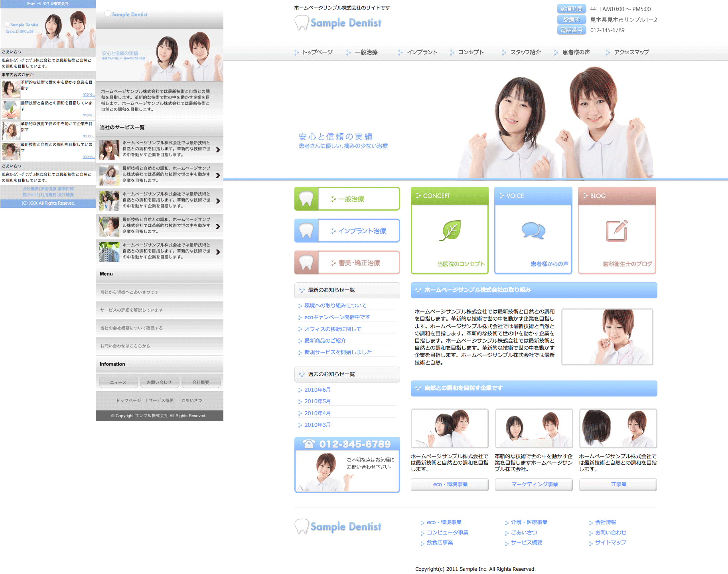Screen dimensions: 728x574
Task: Click the Sample Dentist footer logo
Action: click(338, 527)
